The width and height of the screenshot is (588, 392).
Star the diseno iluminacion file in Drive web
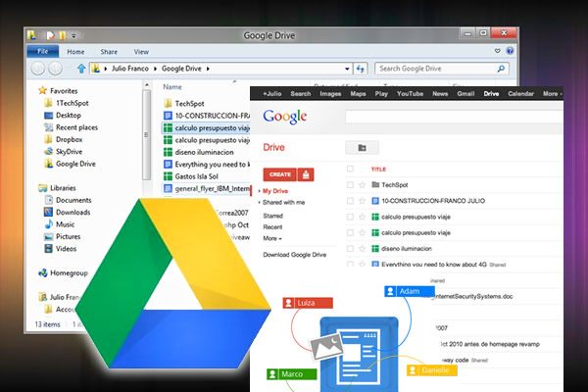pos(362,248)
